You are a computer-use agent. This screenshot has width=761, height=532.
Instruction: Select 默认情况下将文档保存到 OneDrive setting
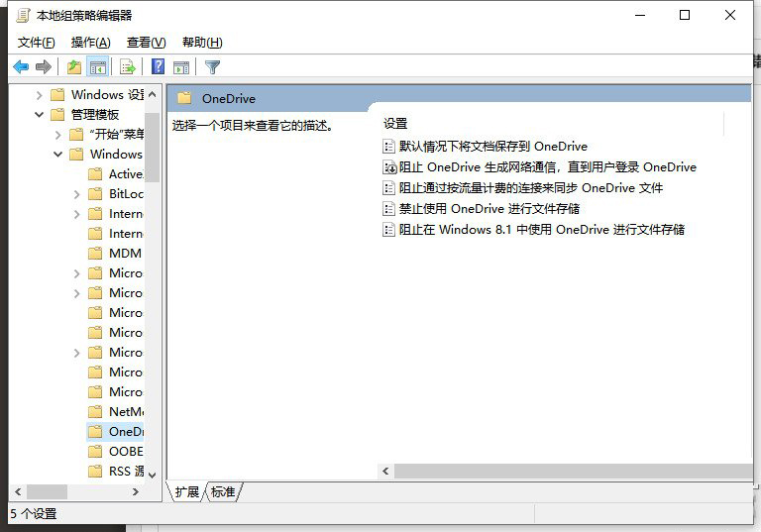[x=493, y=146]
